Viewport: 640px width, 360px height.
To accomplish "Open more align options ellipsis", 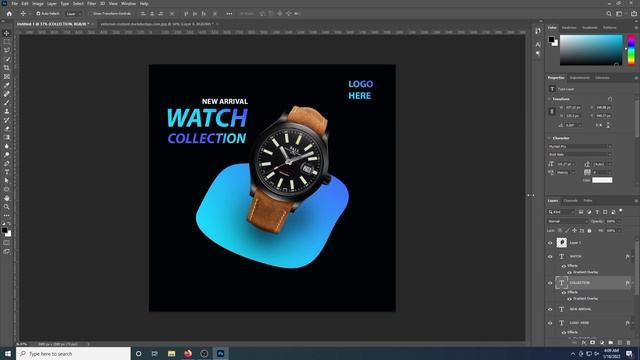I will pyautogui.click(x=229, y=13).
